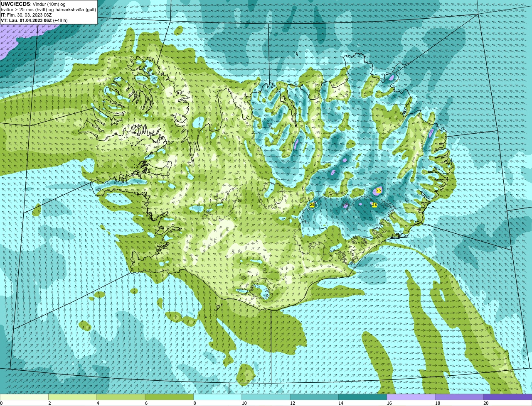
Task: Click the 18–20 m/s purple swatch
Action: click(x=459, y=397)
